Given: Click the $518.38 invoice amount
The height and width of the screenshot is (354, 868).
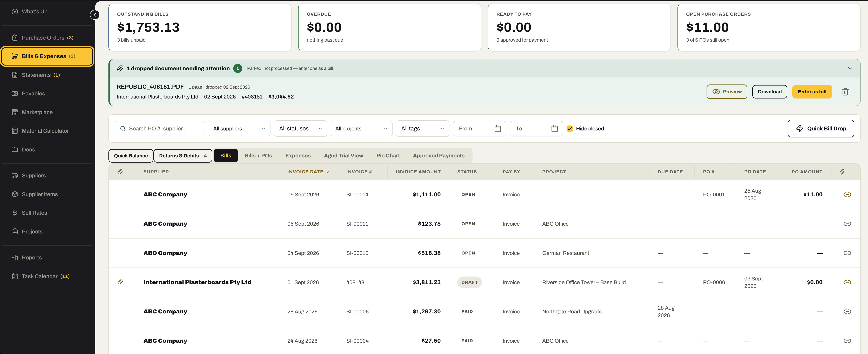Looking at the screenshot, I should point(429,253).
